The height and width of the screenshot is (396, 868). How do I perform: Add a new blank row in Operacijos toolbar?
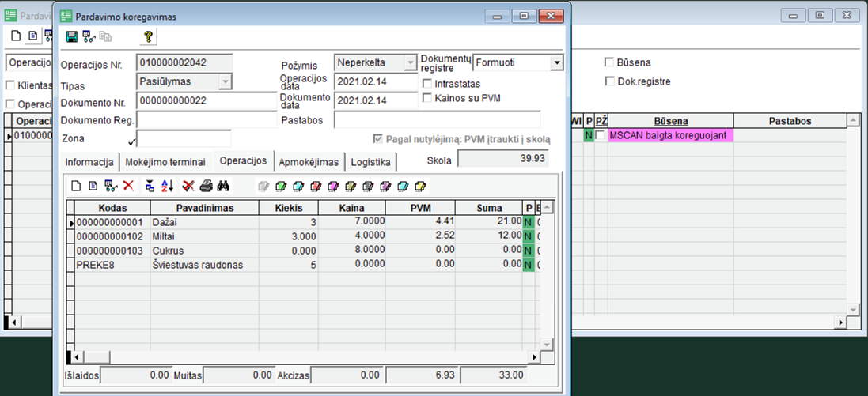pyautogui.click(x=77, y=186)
